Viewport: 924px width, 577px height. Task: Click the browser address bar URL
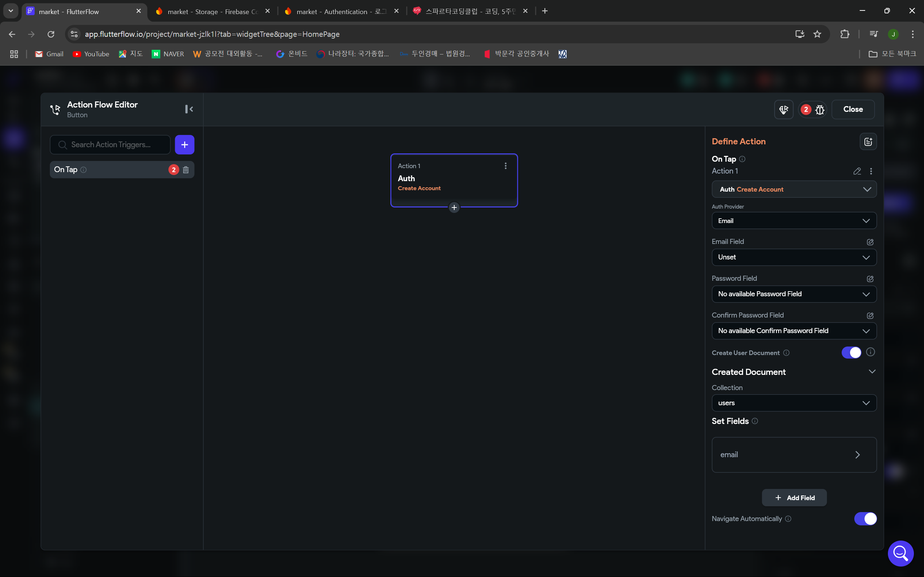point(212,34)
